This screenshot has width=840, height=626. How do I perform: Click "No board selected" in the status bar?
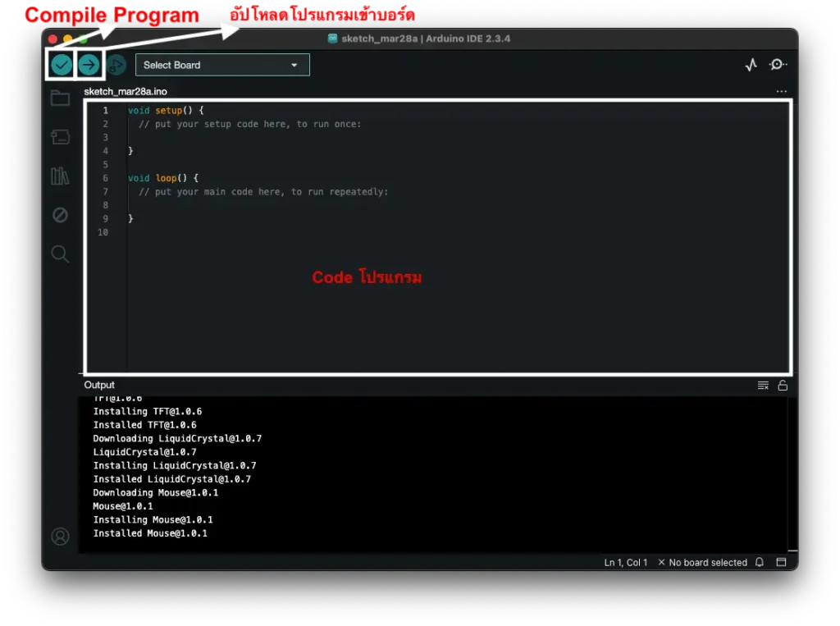point(702,563)
